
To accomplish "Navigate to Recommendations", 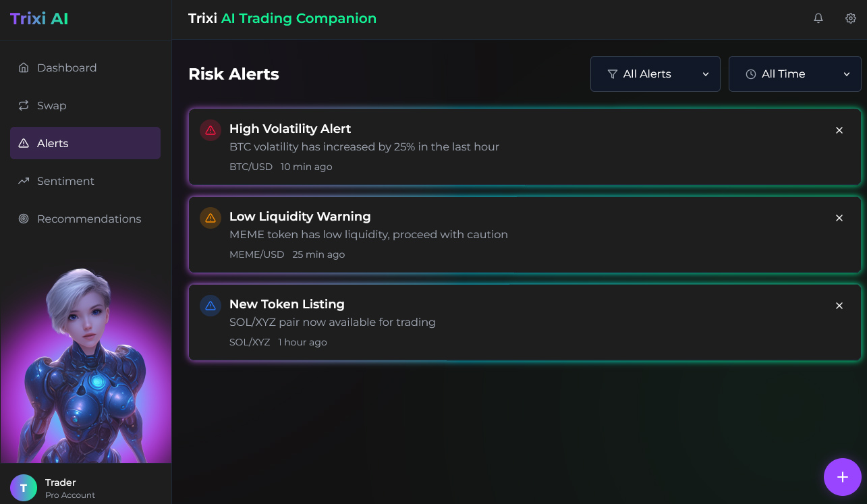I will pos(88,219).
